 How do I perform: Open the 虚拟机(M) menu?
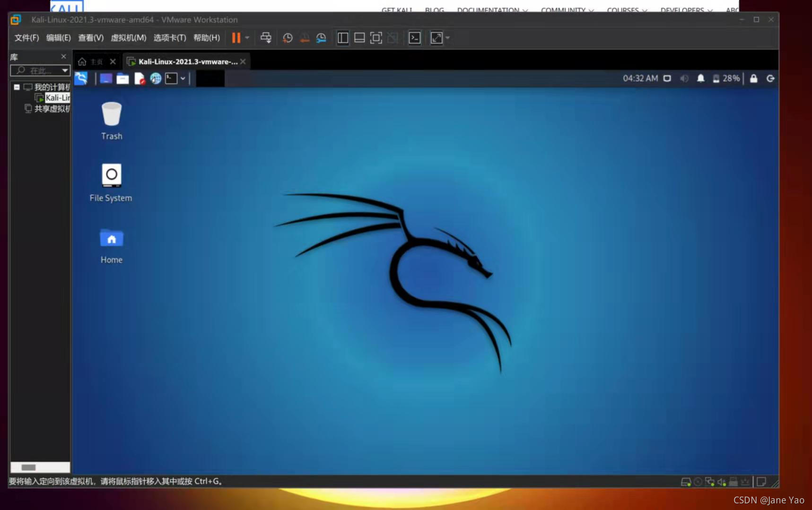pos(128,38)
